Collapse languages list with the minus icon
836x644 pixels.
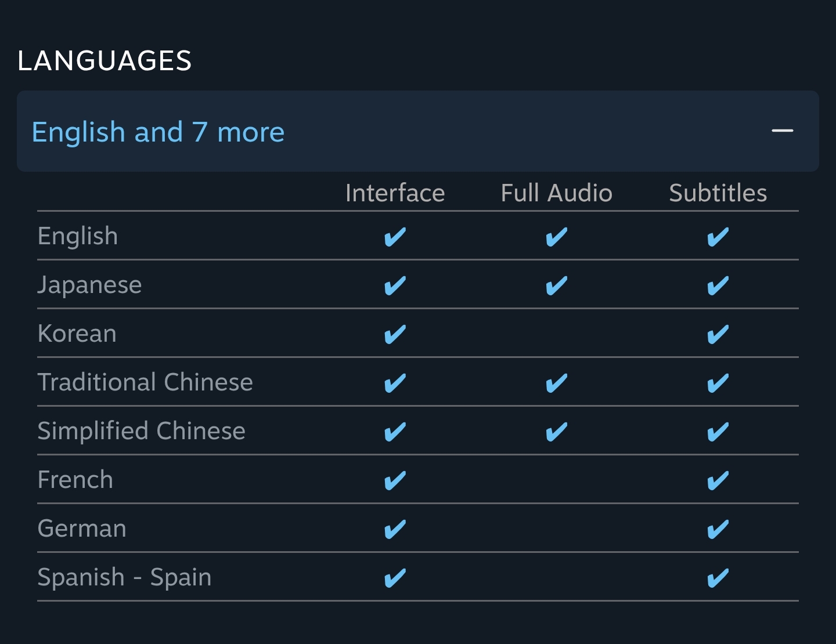(782, 131)
